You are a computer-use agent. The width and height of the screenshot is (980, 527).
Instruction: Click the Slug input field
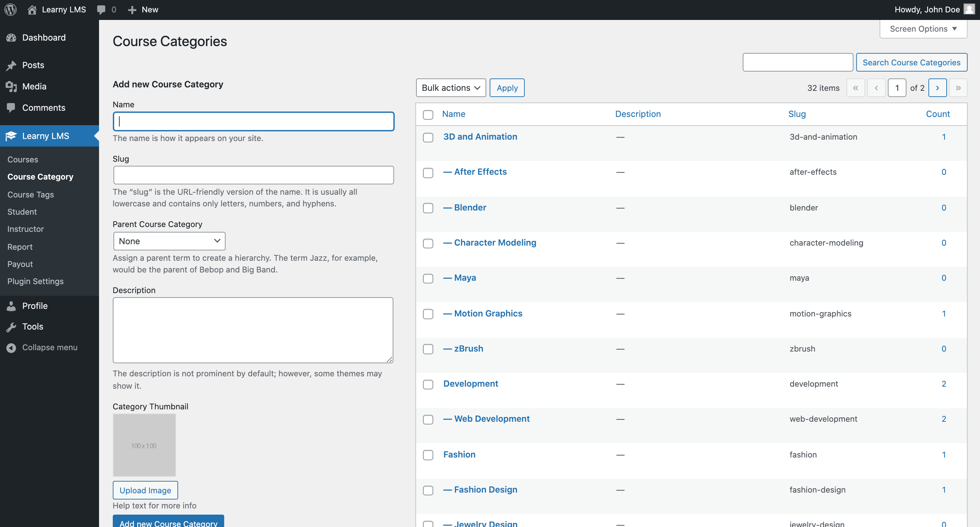pos(253,175)
